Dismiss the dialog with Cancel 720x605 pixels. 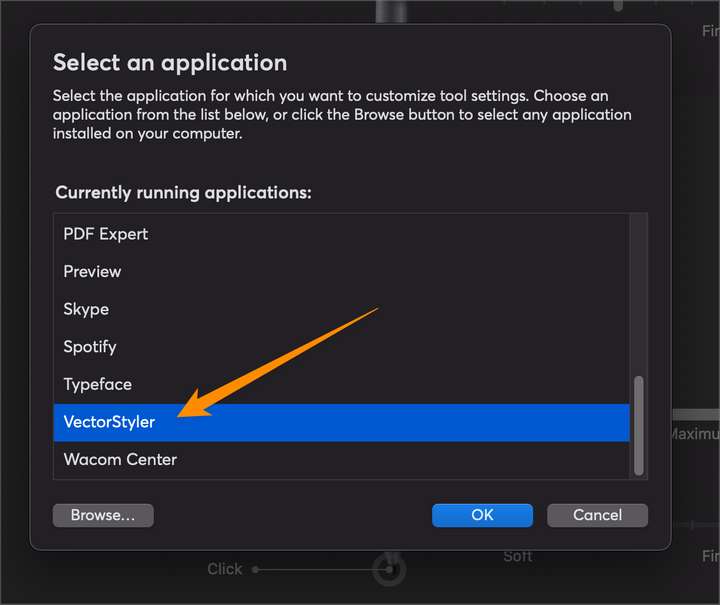click(x=597, y=515)
